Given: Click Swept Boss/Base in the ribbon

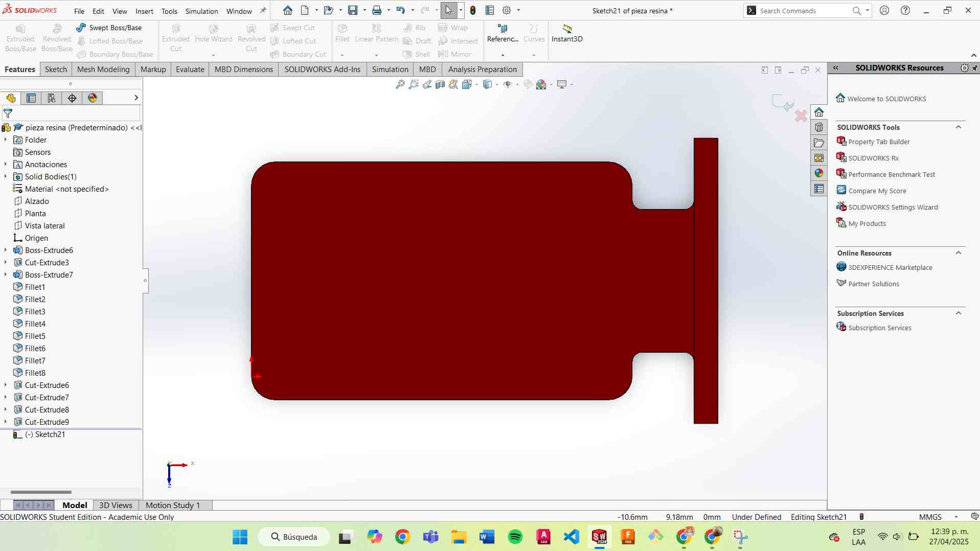Looking at the screenshot, I should [109, 28].
